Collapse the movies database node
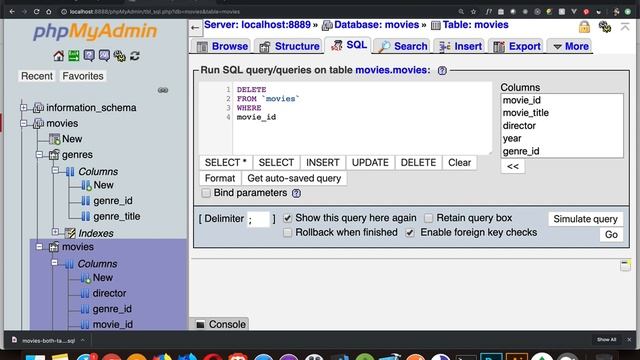The height and width of the screenshot is (360, 640). pos(24,123)
